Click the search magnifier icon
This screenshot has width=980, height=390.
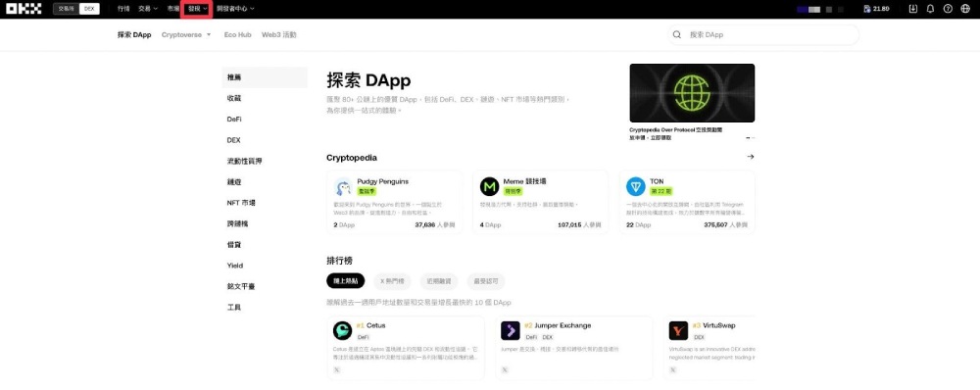pyautogui.click(x=677, y=35)
